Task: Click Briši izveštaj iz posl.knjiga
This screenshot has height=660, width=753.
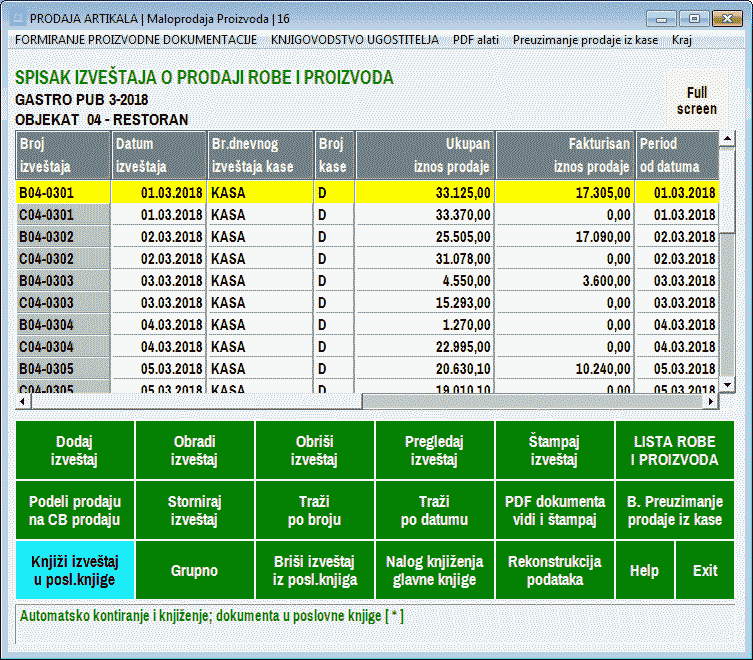Action: click(x=315, y=570)
